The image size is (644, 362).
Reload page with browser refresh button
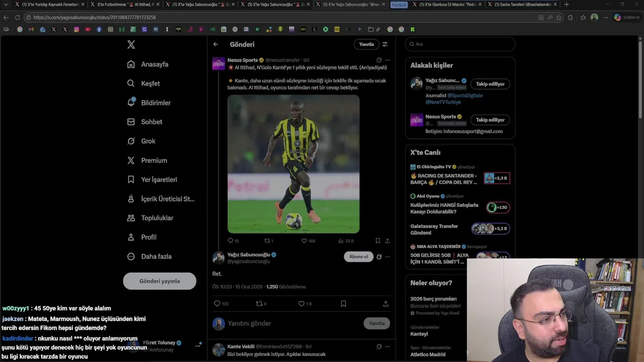tap(17, 17)
